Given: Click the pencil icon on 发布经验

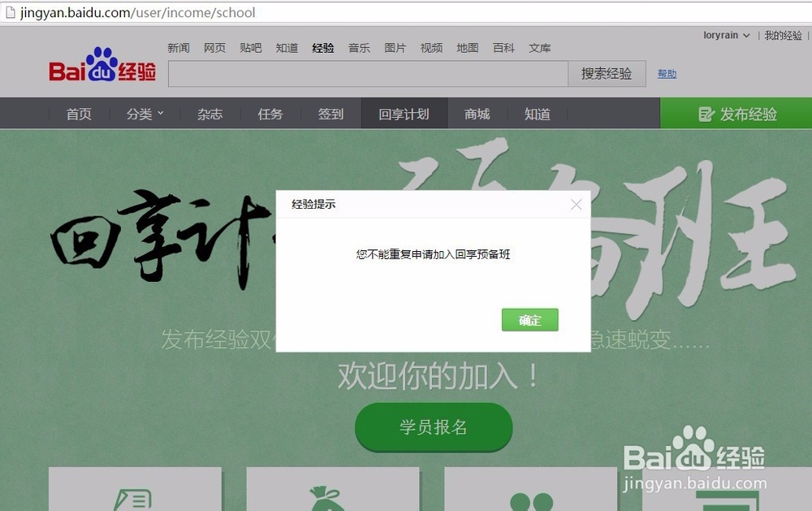Looking at the screenshot, I should pos(706,114).
